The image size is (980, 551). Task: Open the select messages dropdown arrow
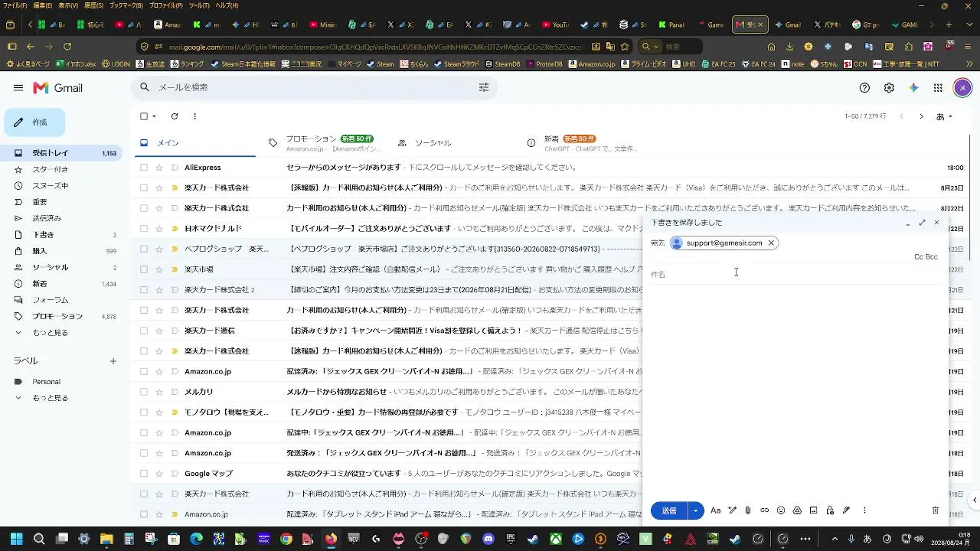coord(154,116)
